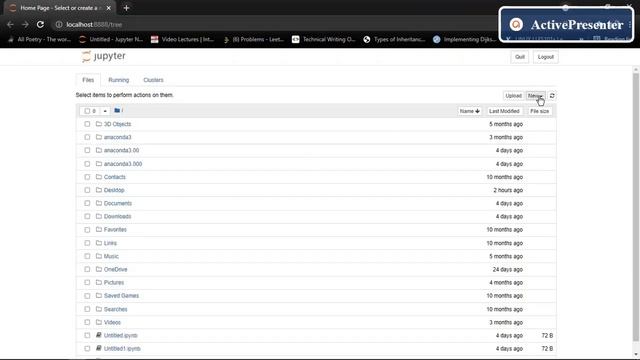
Task: Go forward in browser history
Action: pos(25,24)
